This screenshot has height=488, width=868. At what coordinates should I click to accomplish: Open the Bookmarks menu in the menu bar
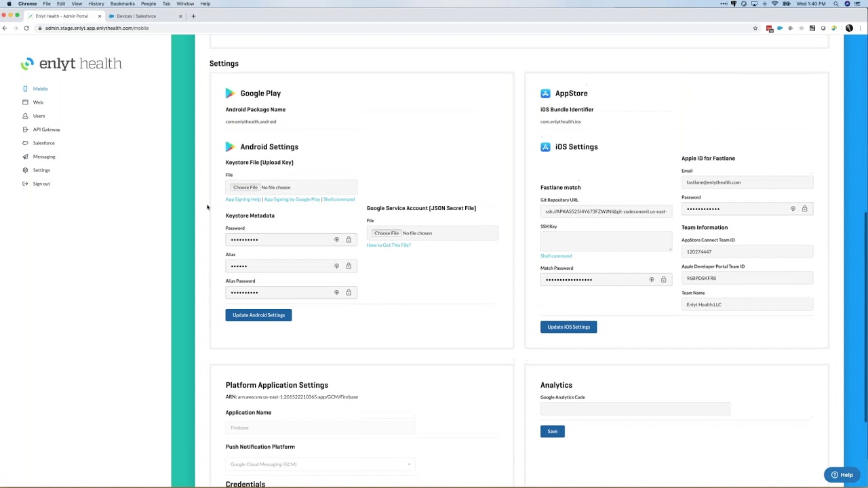[x=122, y=4]
